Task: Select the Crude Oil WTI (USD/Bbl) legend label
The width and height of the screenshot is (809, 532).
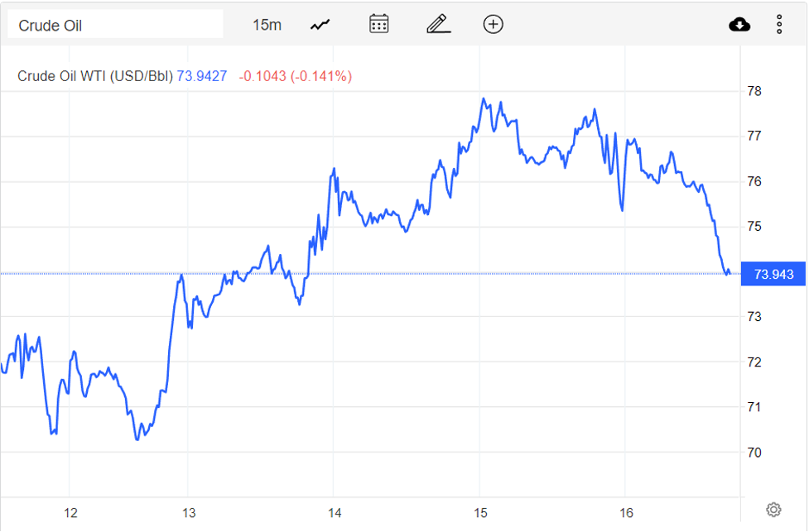Action: tap(95, 76)
